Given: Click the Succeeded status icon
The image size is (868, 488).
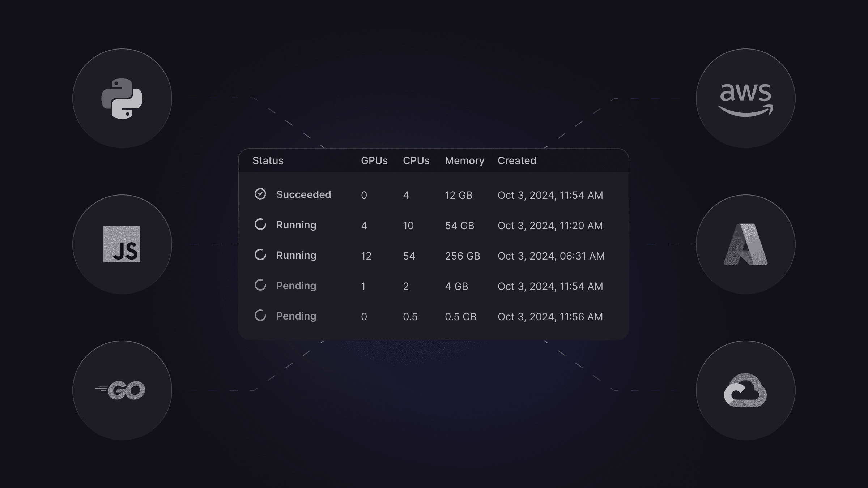Looking at the screenshot, I should (x=259, y=194).
